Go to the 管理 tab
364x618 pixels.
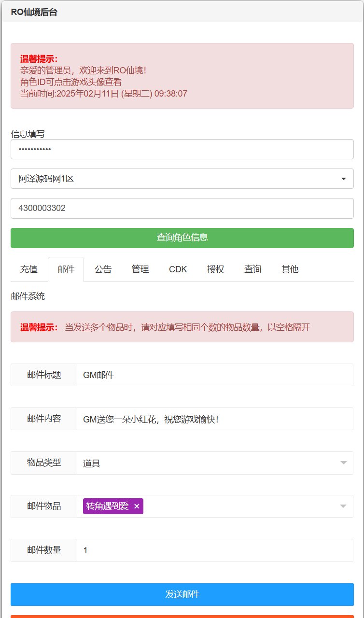click(x=140, y=269)
